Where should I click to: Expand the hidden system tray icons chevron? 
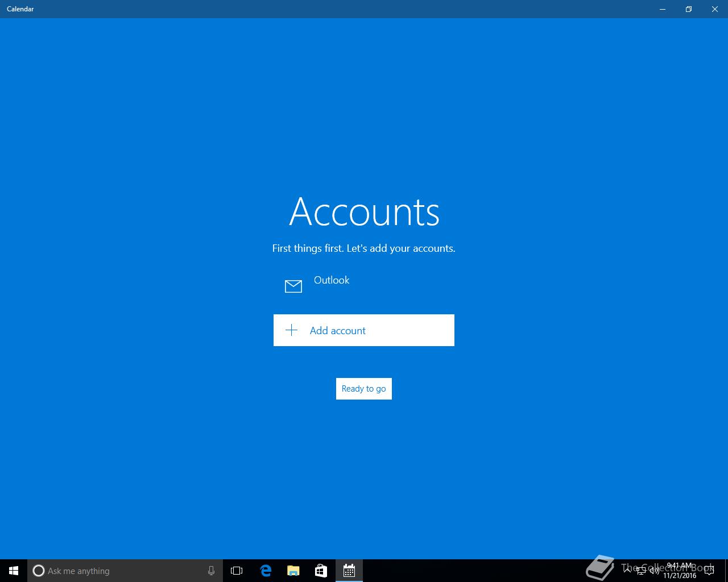pyautogui.click(x=627, y=571)
